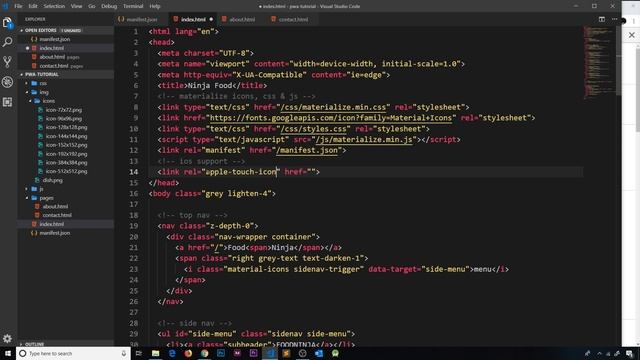Click the css folder icon in explorer
Viewport: 640px width, 360px height.
click(34, 83)
